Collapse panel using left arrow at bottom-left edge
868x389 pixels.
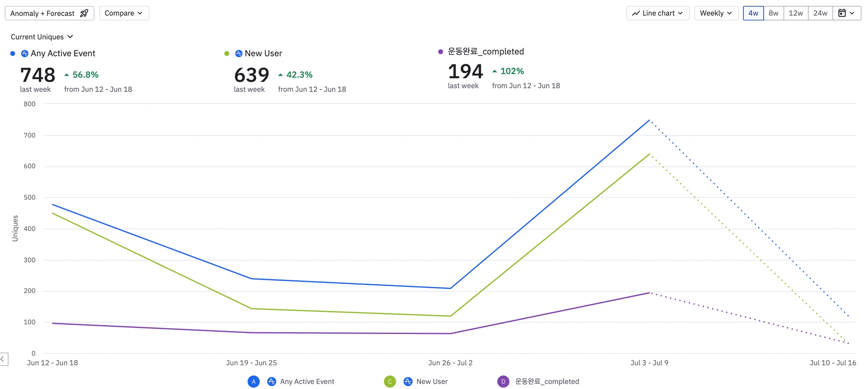(x=3, y=359)
